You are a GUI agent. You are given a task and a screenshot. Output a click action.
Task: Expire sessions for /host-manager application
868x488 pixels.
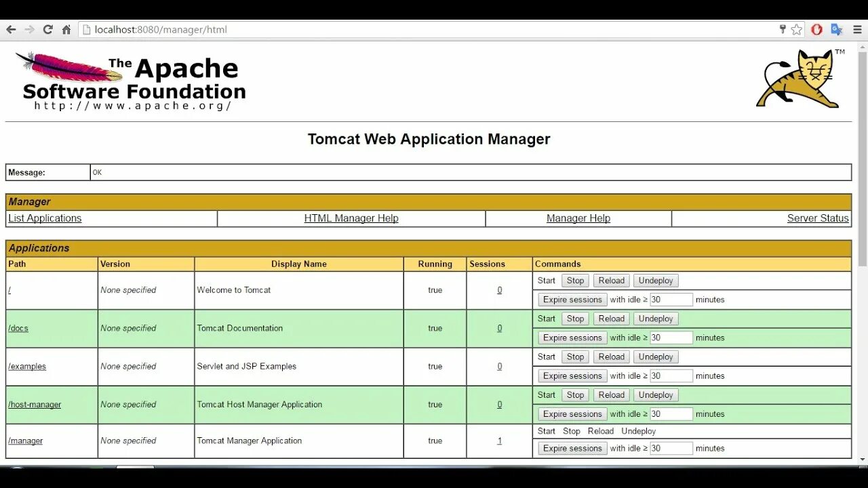tap(572, 413)
